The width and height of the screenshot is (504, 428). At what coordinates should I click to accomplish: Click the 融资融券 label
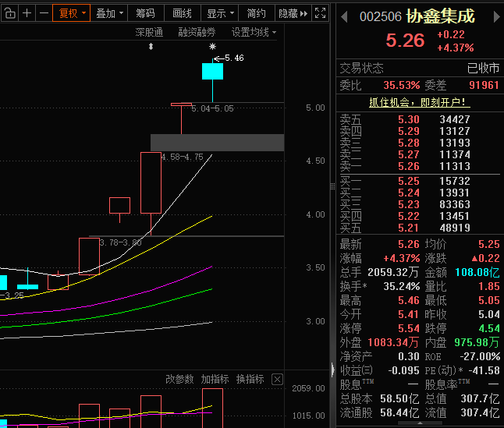(x=197, y=32)
